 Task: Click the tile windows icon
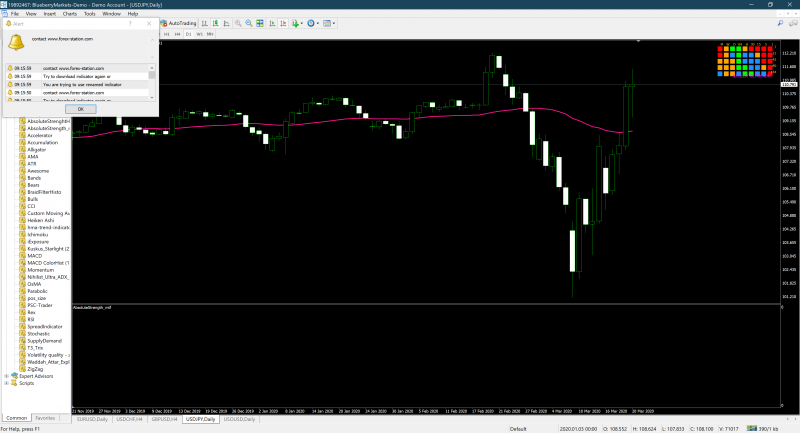(x=260, y=23)
